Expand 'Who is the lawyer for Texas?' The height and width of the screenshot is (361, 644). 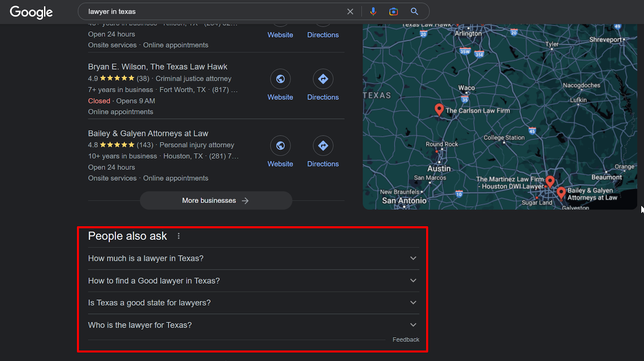[x=254, y=325]
